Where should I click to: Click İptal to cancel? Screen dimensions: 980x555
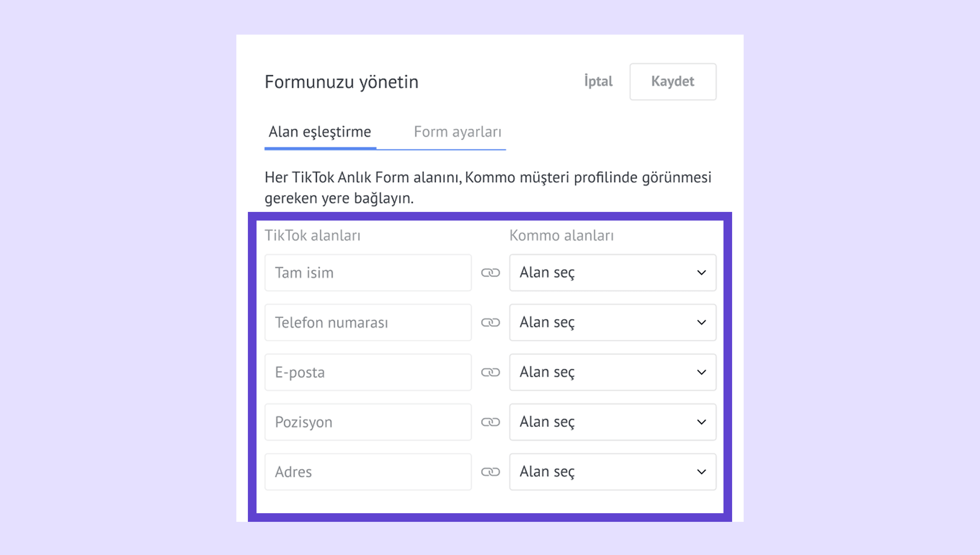(x=598, y=81)
